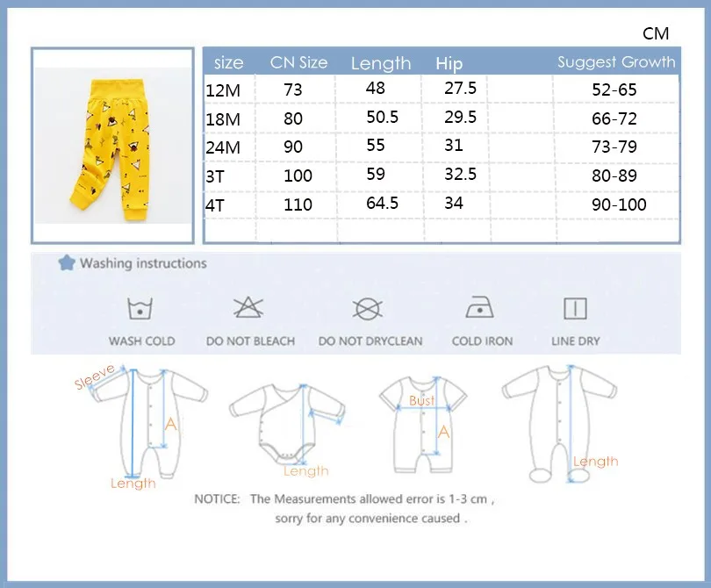The height and width of the screenshot is (588, 711).
Task: Click CN size value '90'
Action: click(x=293, y=147)
